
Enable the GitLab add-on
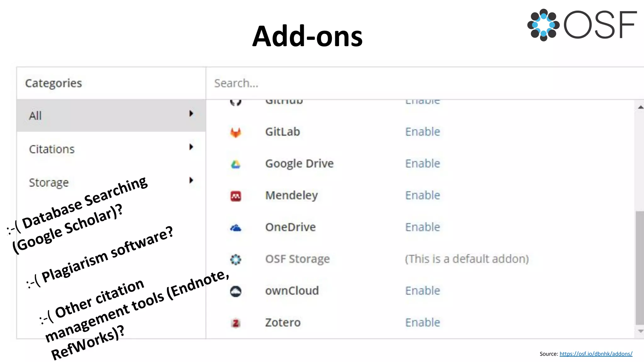(x=422, y=132)
